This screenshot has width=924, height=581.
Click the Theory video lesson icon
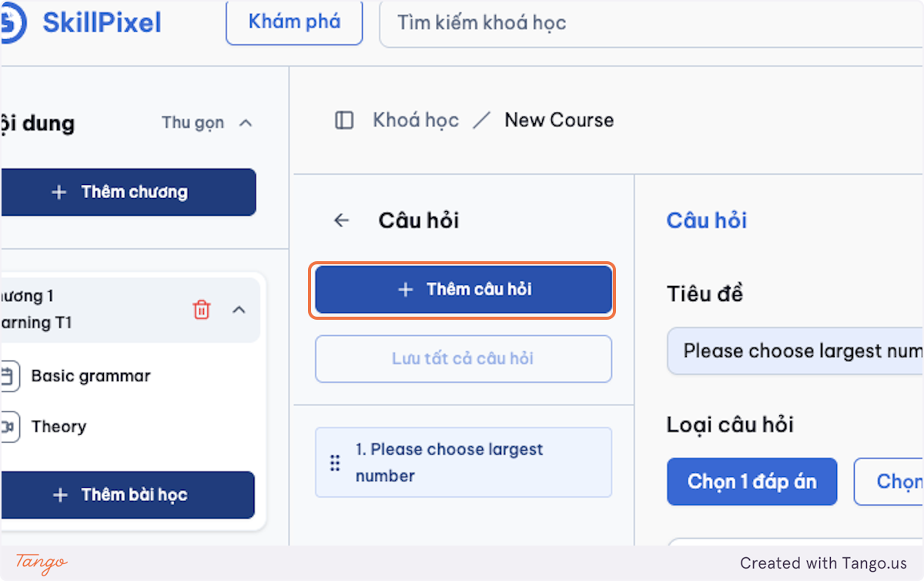(8, 427)
